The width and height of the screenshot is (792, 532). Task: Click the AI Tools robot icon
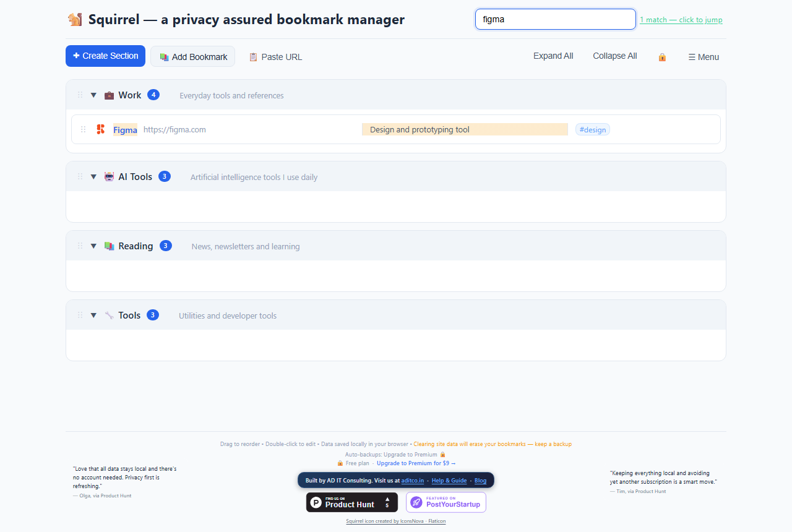click(109, 177)
